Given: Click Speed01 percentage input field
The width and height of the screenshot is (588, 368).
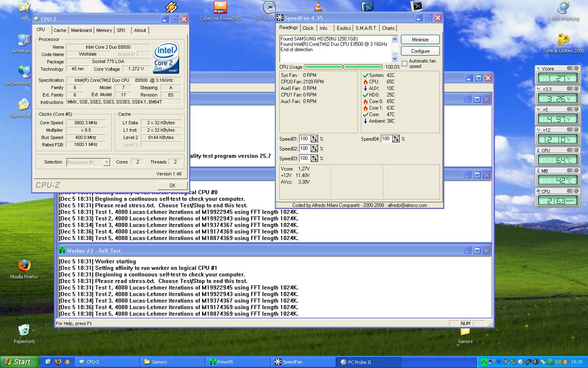Looking at the screenshot, I should click(305, 139).
